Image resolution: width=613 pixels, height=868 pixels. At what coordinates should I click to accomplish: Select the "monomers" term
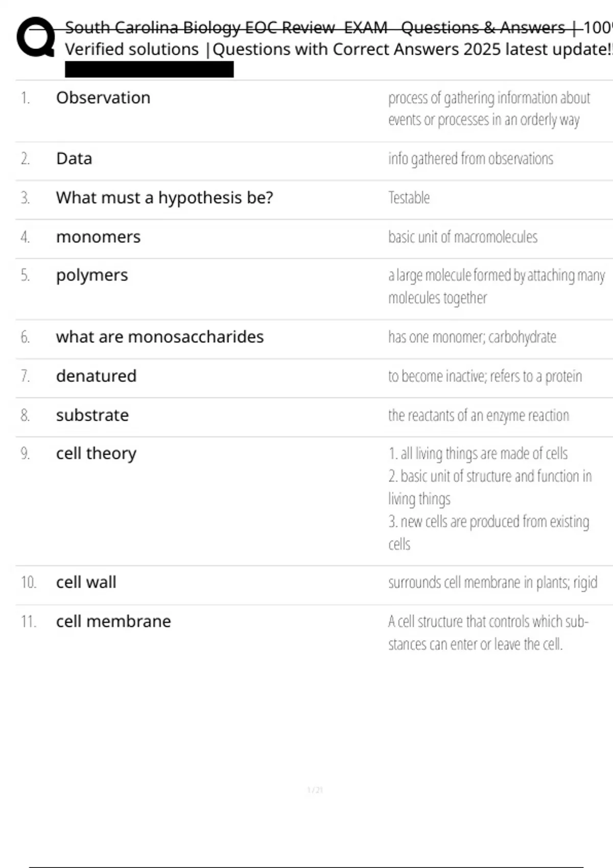click(x=98, y=237)
